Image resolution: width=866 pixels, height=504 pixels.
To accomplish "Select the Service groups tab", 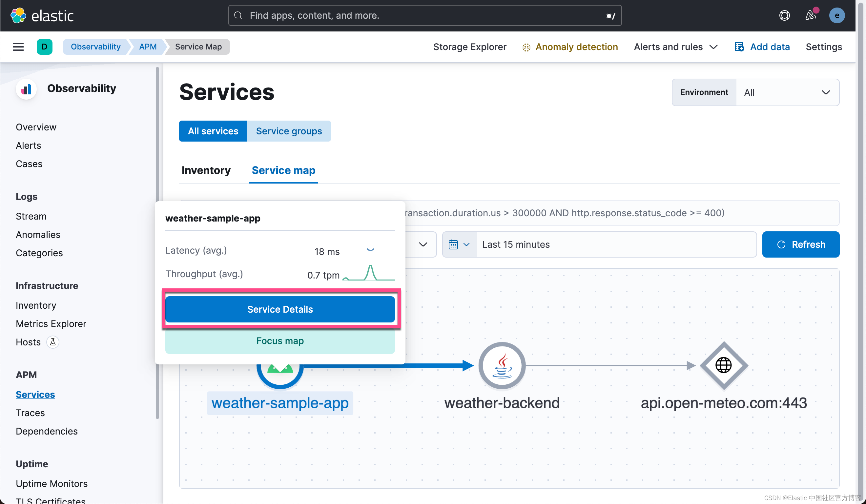I will [288, 131].
